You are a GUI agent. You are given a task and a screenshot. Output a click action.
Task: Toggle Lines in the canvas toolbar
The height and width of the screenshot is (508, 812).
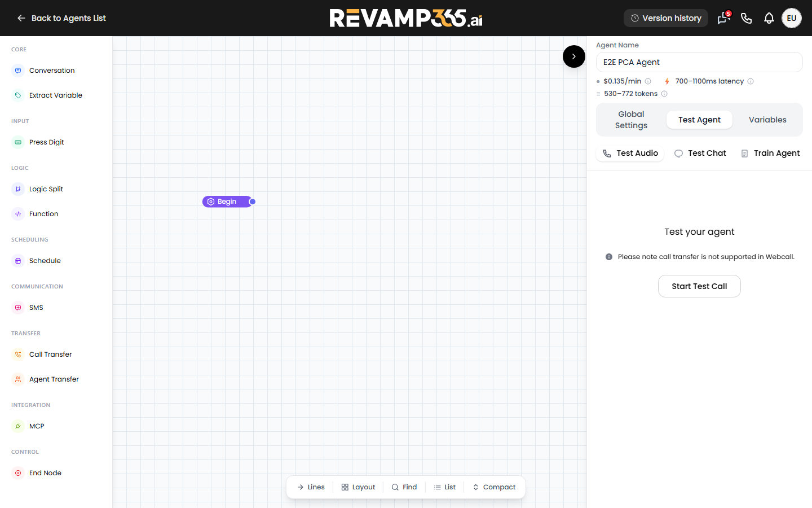click(311, 487)
